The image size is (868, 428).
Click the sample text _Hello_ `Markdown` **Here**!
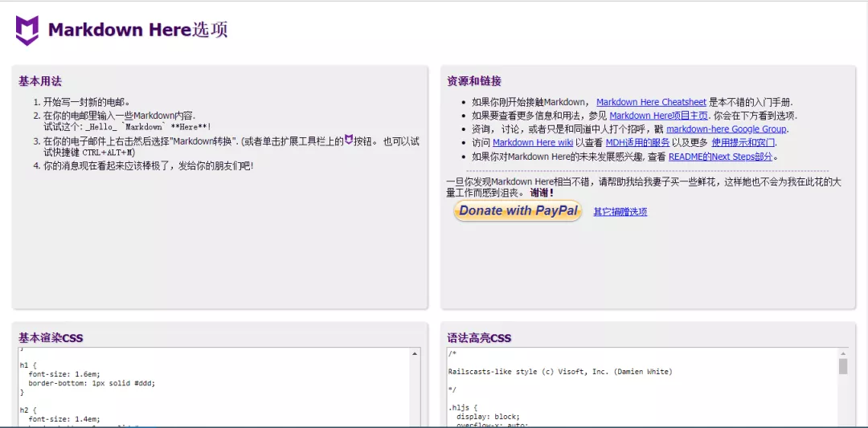149,127
